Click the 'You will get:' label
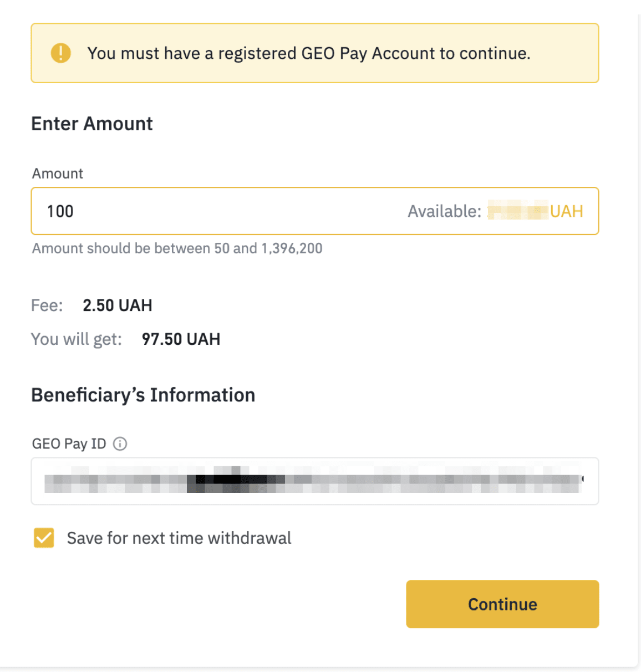 77,339
